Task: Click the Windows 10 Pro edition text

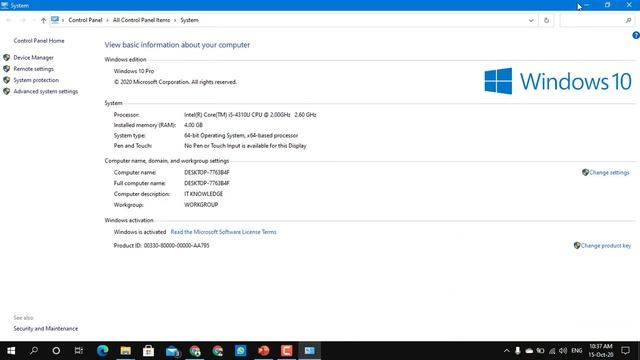Action: pyautogui.click(x=134, y=71)
